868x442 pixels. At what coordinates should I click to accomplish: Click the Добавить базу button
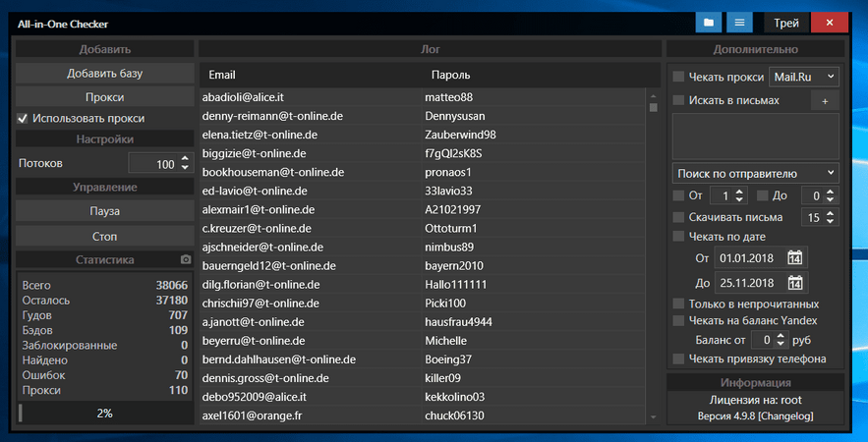104,73
